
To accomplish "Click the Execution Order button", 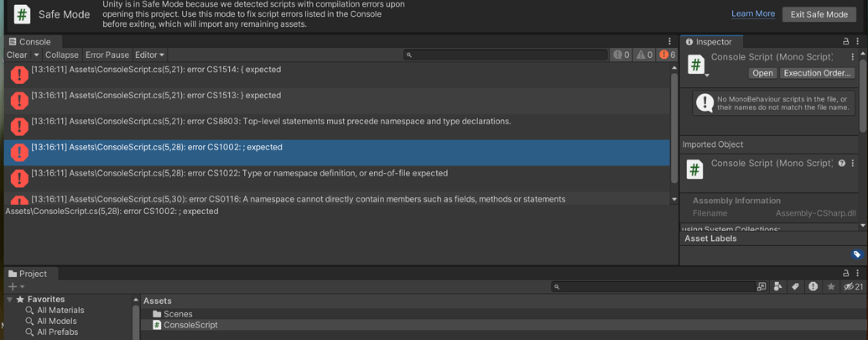I will coord(817,73).
